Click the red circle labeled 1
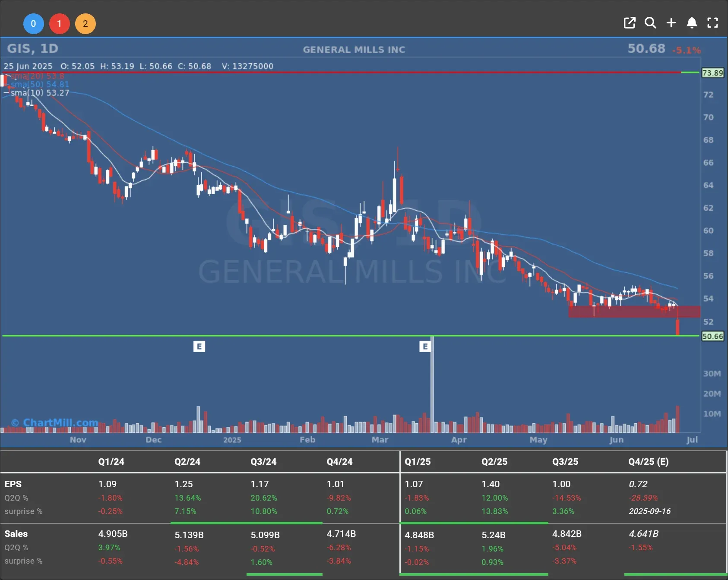Image resolution: width=728 pixels, height=580 pixels. tap(59, 24)
